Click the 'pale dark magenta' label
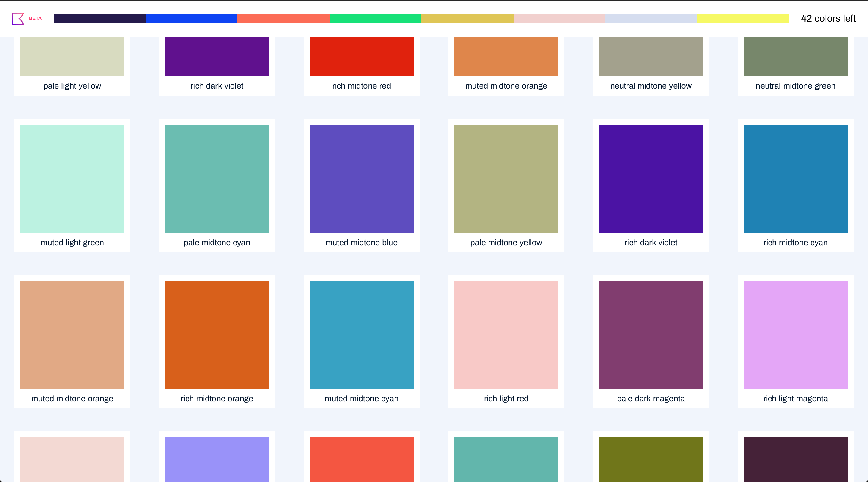 pyautogui.click(x=651, y=399)
